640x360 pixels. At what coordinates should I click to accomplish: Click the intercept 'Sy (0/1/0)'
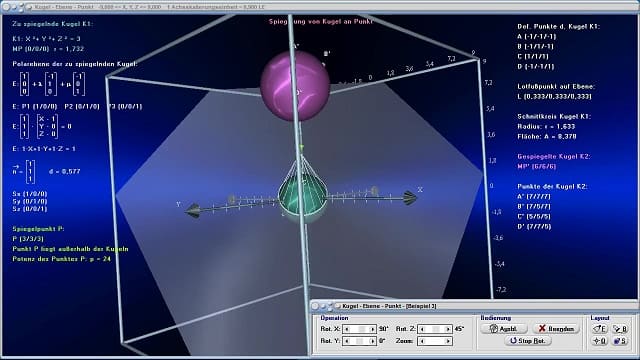click(x=29, y=201)
